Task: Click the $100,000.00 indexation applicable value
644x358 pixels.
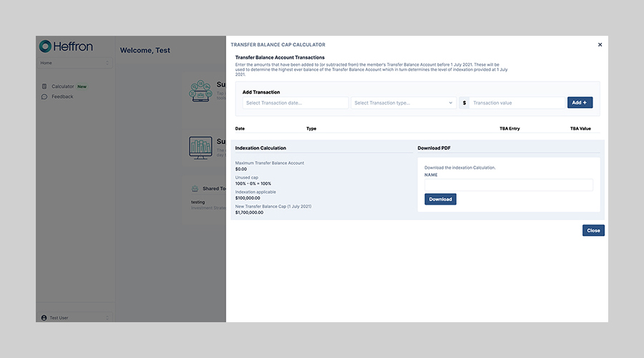Action: pyautogui.click(x=248, y=198)
